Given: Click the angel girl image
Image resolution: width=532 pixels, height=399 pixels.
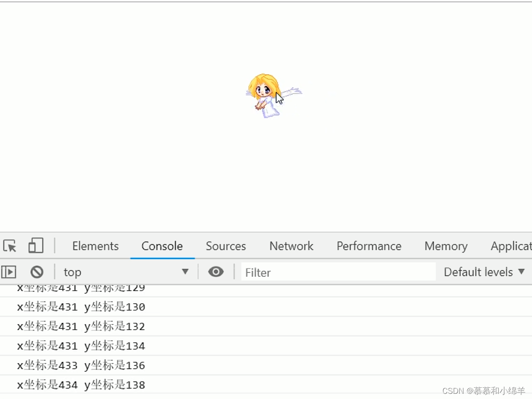Looking at the screenshot, I should [x=273, y=96].
